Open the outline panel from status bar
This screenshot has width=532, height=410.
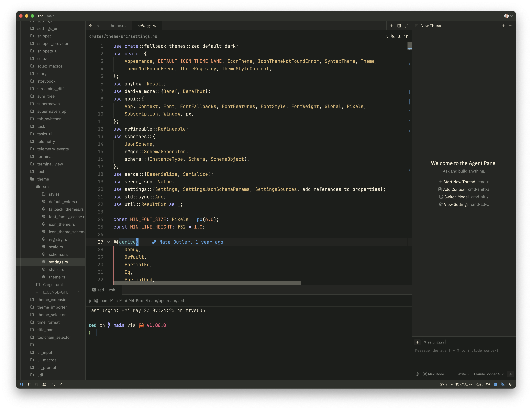37,384
